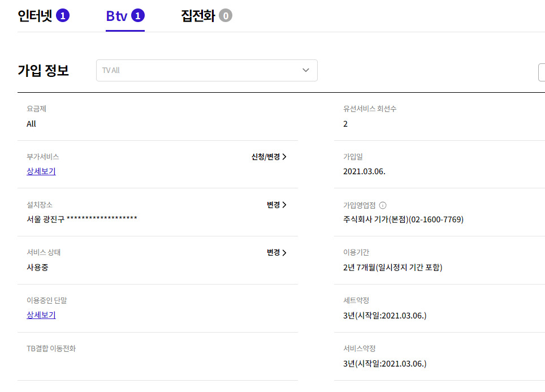Click the 가입일 date 2021.03.06.
Screen dimensions: 545x392
[364, 171]
